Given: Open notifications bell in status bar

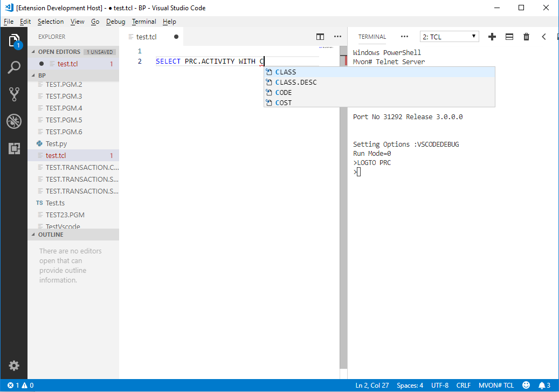Looking at the screenshot, I should point(542,385).
